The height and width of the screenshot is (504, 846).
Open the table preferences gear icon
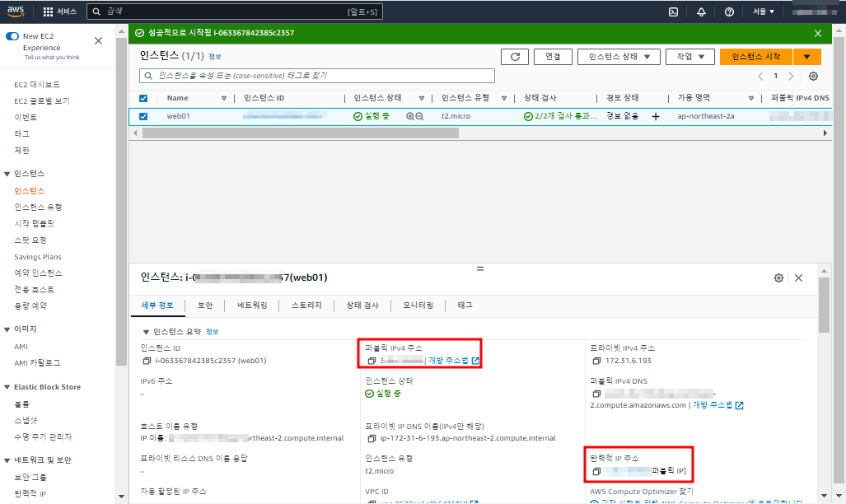point(813,76)
